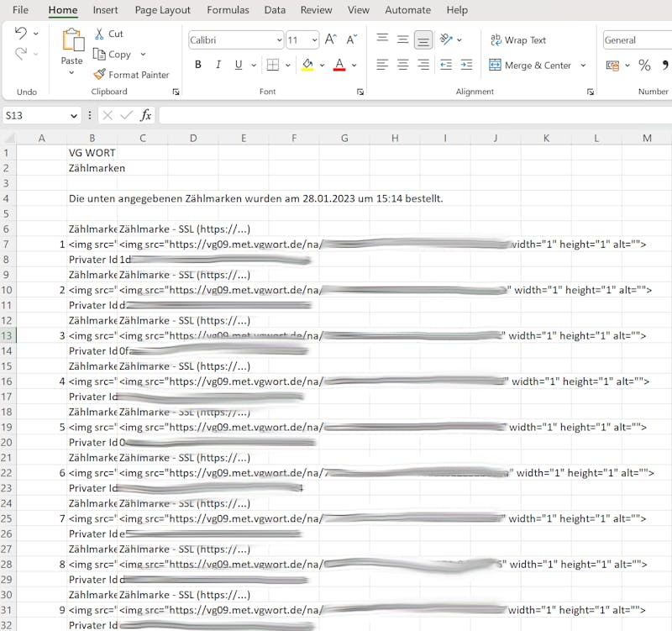Image resolution: width=672 pixels, height=631 pixels.
Task: Click the formula bar Cancel X icon
Action: (108, 115)
